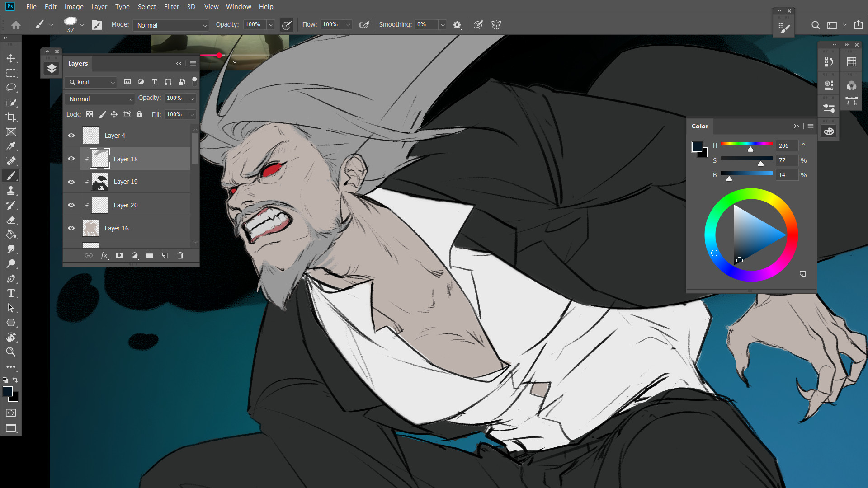Add layer mask icon
The height and width of the screenshot is (488, 868).
point(119,255)
